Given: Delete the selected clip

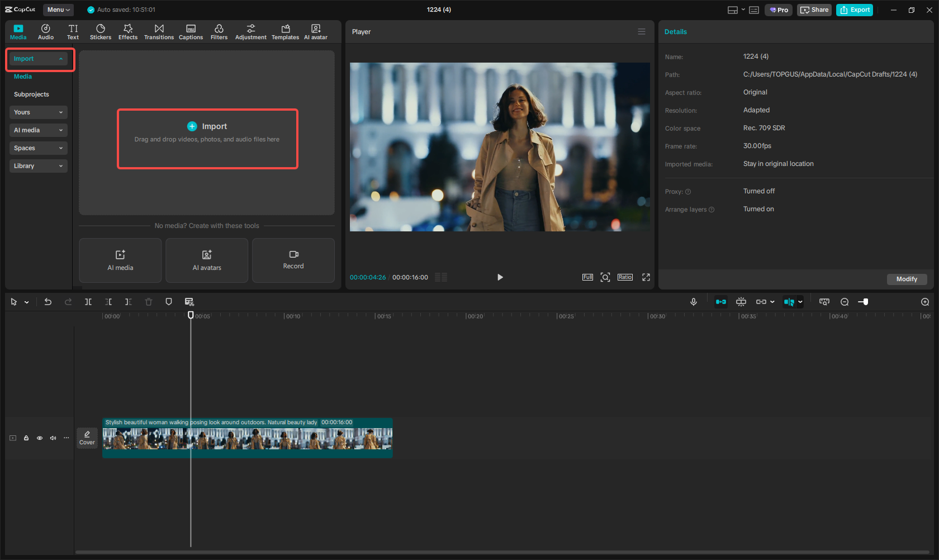Looking at the screenshot, I should pyautogui.click(x=149, y=301).
